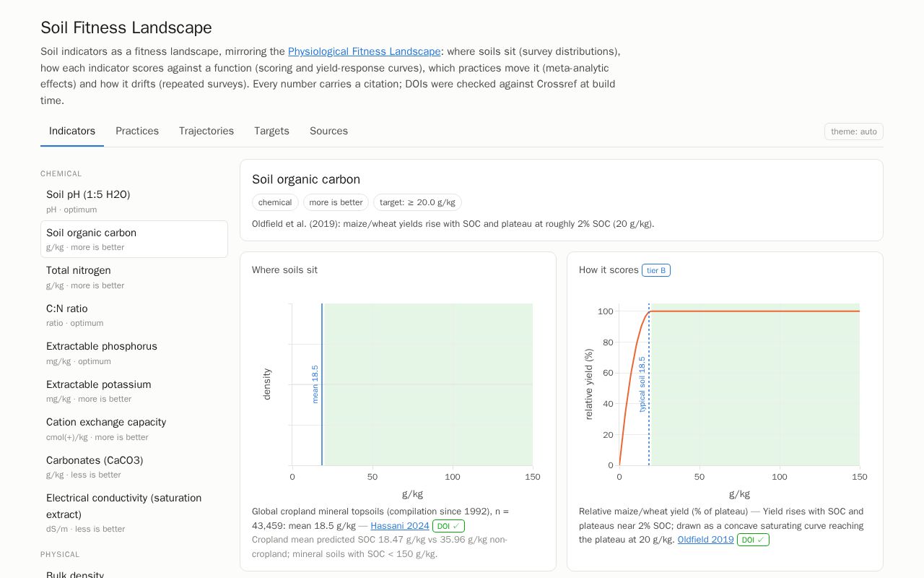Image resolution: width=924 pixels, height=578 pixels.
Task: Click the PHYSICAL section label in sidebar
Action: pyautogui.click(x=60, y=555)
